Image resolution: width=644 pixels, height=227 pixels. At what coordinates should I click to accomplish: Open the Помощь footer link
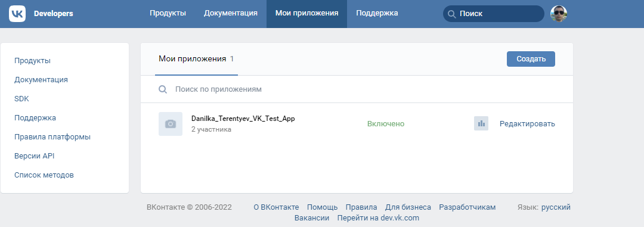(323, 207)
